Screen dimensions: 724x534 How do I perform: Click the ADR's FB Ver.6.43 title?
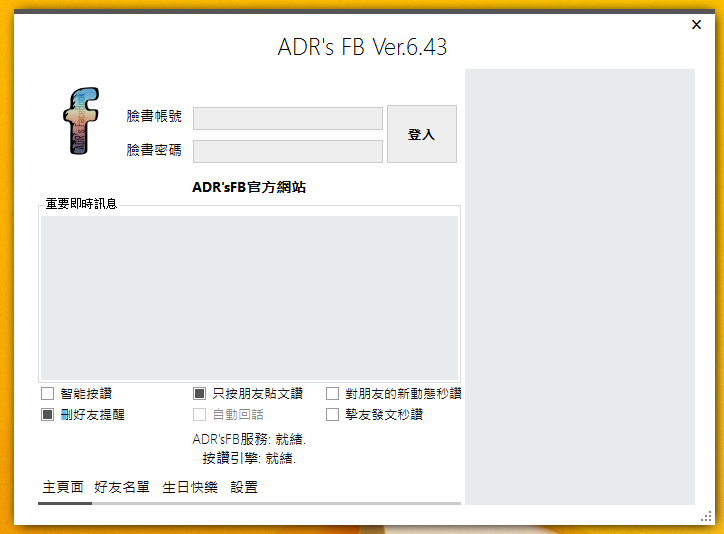pos(362,47)
